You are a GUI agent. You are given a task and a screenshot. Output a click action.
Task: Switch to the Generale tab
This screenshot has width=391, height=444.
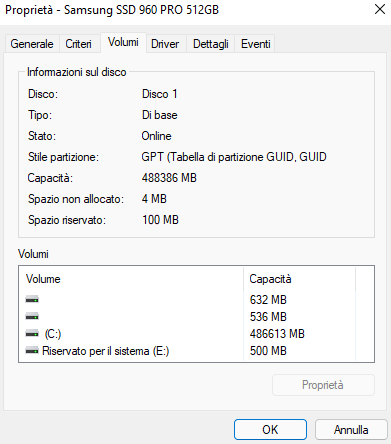[32, 44]
